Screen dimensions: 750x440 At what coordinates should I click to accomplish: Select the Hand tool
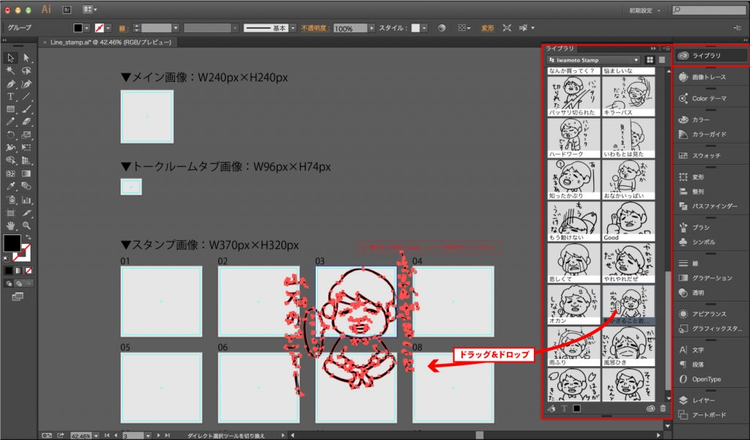11,226
